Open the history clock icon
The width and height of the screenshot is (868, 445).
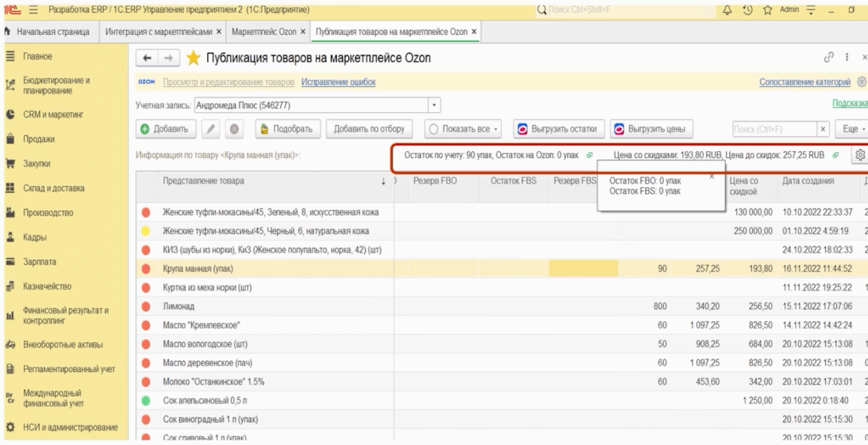pyautogui.click(x=747, y=10)
